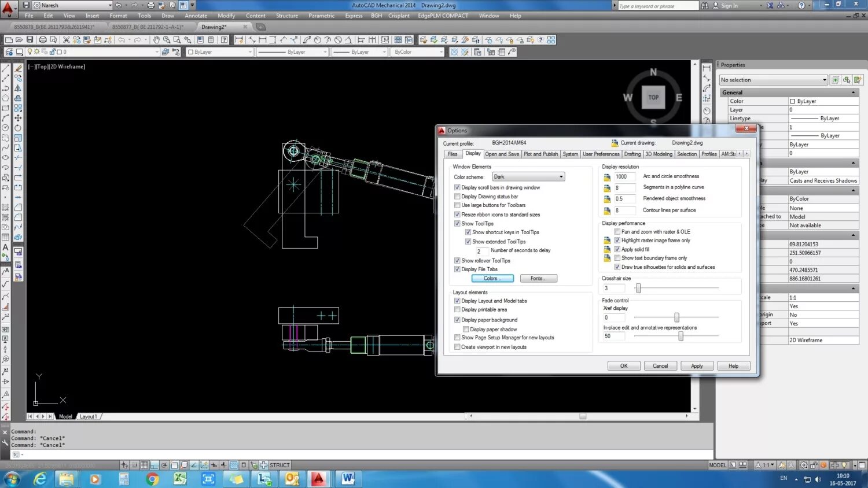Image resolution: width=868 pixels, height=488 pixels.
Task: Click the Open file icon
Action: (x=19, y=40)
